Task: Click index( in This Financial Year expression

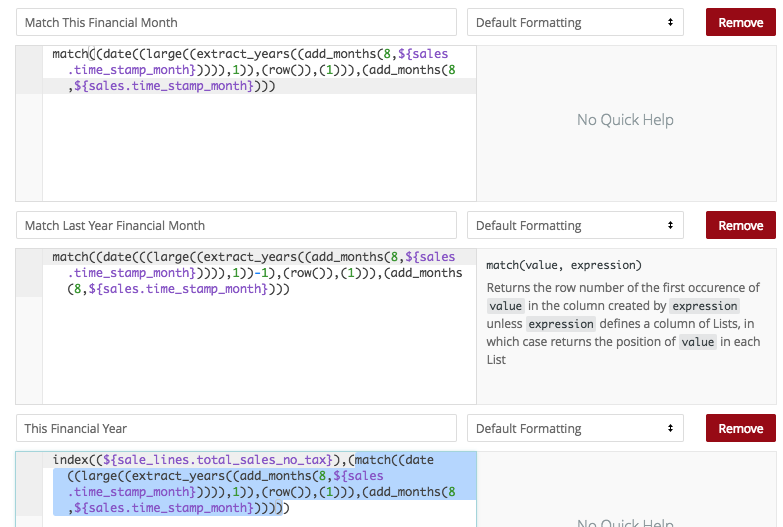Action: [74, 460]
